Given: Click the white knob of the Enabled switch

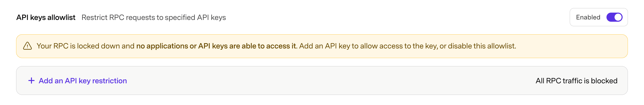Looking at the screenshot, I should (618, 17).
